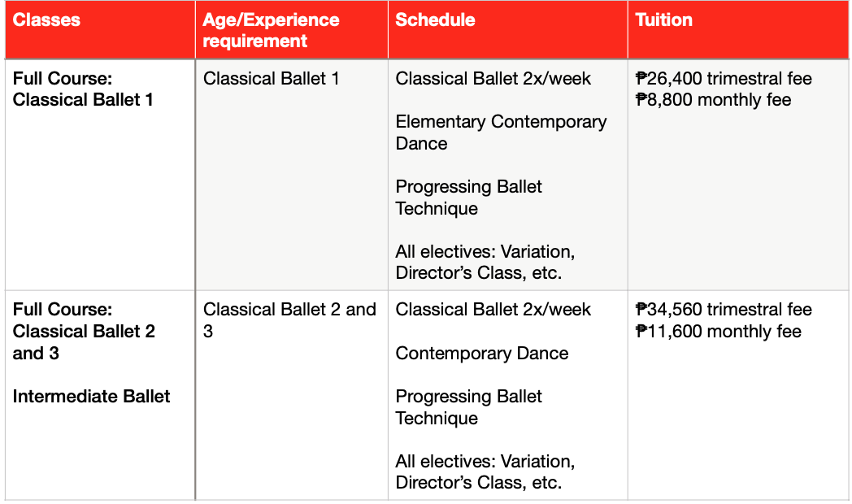Click Classical Ballet 2 and 3 requirement cell
The height and width of the screenshot is (504, 852).
pyautogui.click(x=289, y=320)
